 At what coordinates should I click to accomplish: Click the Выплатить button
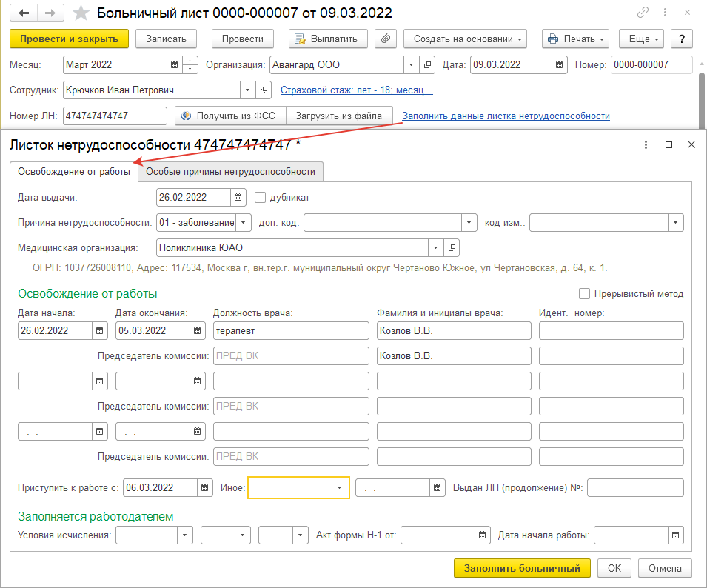328,39
